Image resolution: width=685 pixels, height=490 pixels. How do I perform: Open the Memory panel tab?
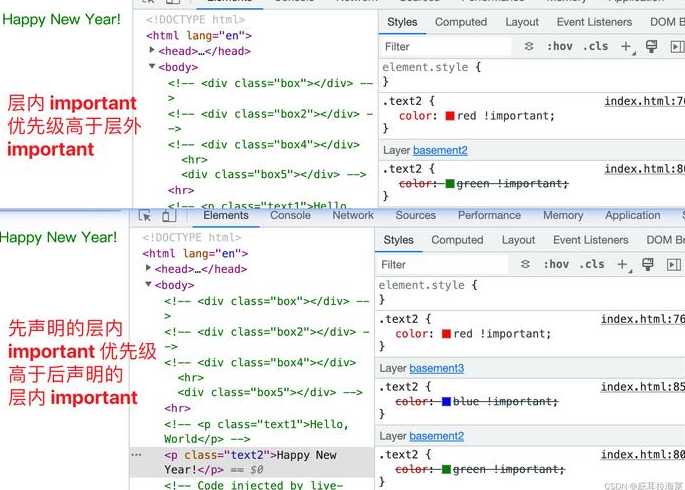point(563,215)
